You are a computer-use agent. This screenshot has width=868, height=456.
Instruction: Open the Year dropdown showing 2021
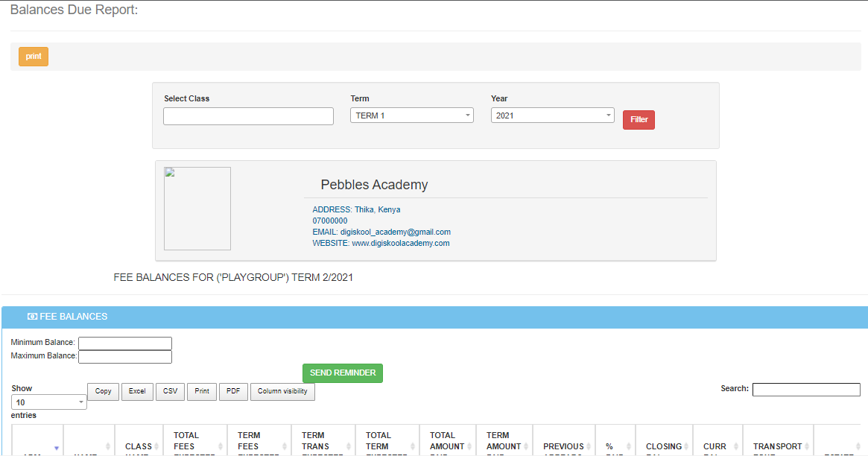[x=552, y=115]
